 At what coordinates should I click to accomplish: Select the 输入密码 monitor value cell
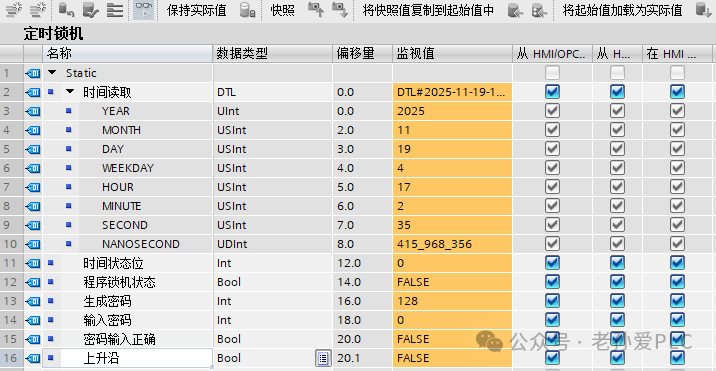pyautogui.click(x=452, y=320)
